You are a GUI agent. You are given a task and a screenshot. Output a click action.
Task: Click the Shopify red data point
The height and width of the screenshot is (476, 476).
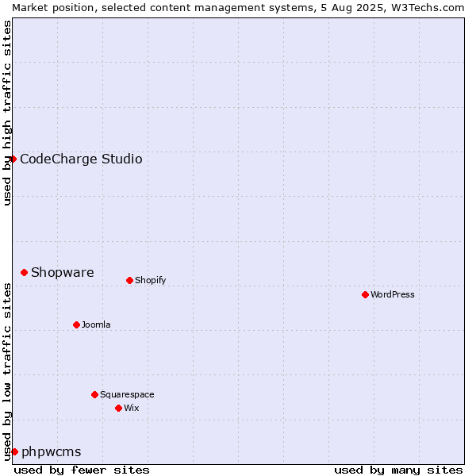(129, 281)
